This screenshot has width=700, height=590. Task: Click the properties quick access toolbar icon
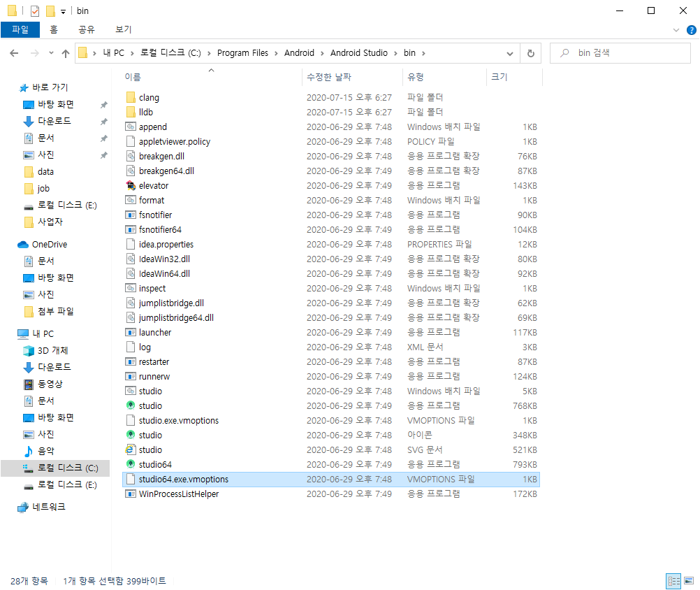pos(35,10)
